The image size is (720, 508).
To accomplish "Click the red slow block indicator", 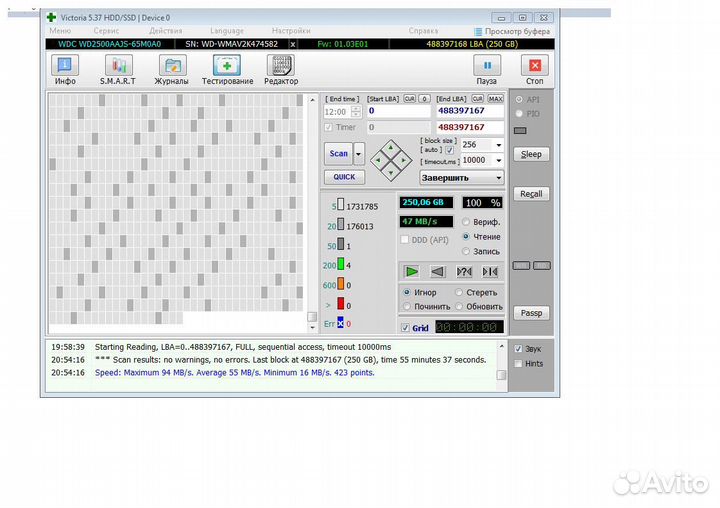I will pos(341,303).
